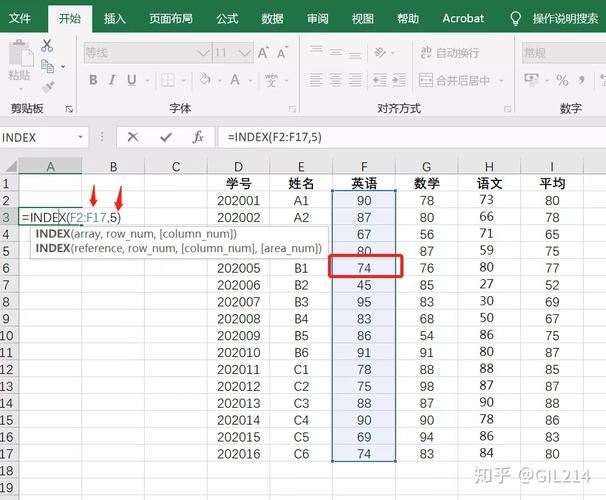Select row 10 header

coord(7,335)
